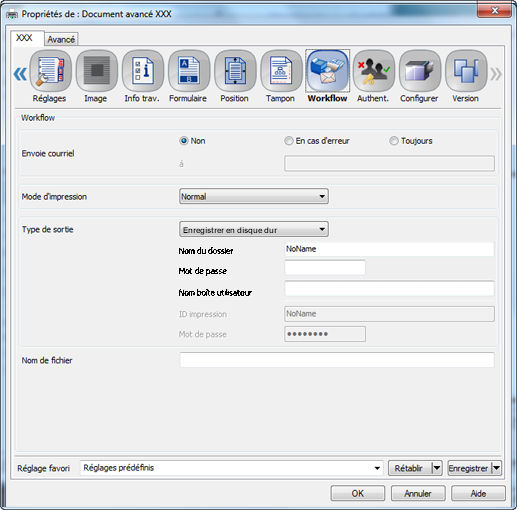This screenshot has width=517, height=510.
Task: Select the Formulaire icon
Action: click(189, 71)
